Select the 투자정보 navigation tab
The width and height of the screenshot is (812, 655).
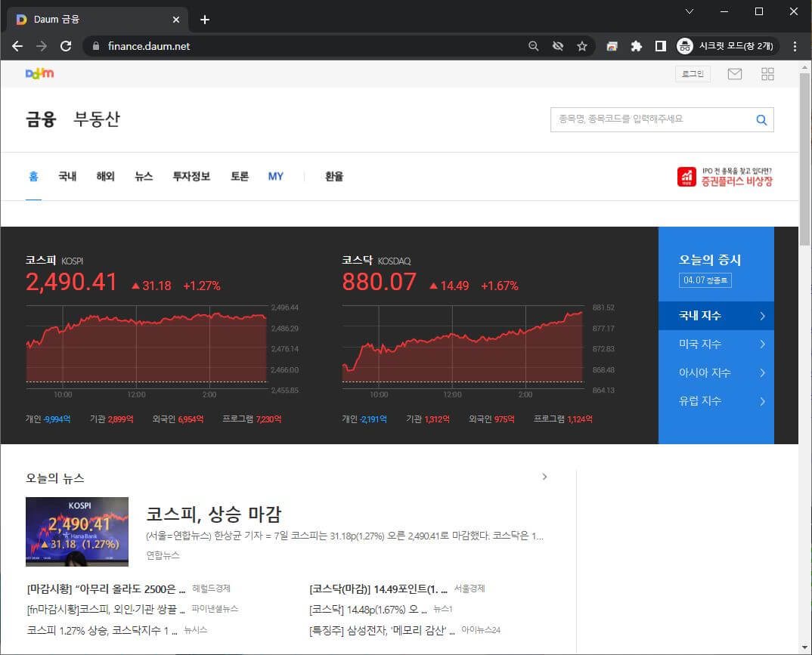(x=191, y=177)
